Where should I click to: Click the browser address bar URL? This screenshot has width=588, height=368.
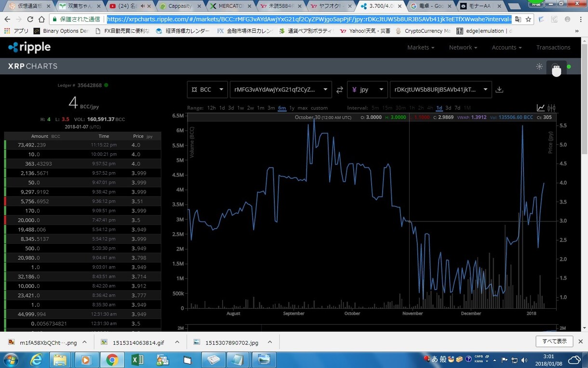click(308, 19)
